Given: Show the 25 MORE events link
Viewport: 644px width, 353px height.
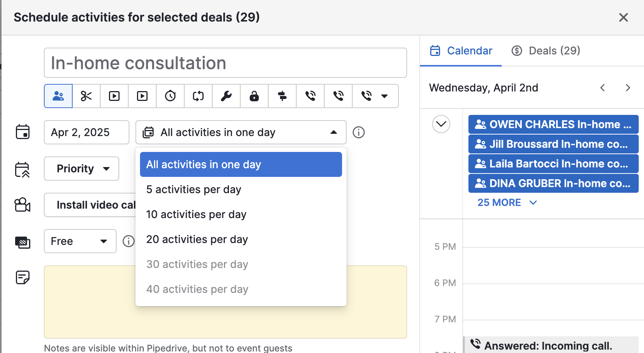Looking at the screenshot, I should tap(507, 203).
